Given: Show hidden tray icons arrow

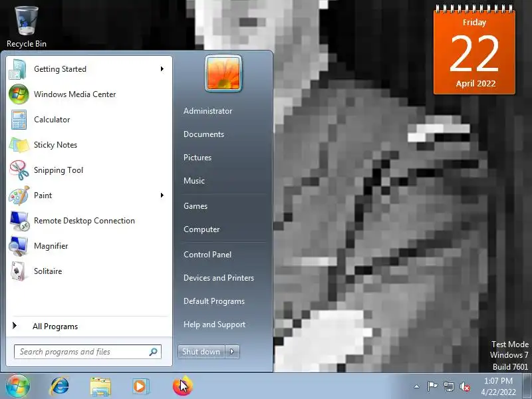Looking at the screenshot, I should [417, 386].
